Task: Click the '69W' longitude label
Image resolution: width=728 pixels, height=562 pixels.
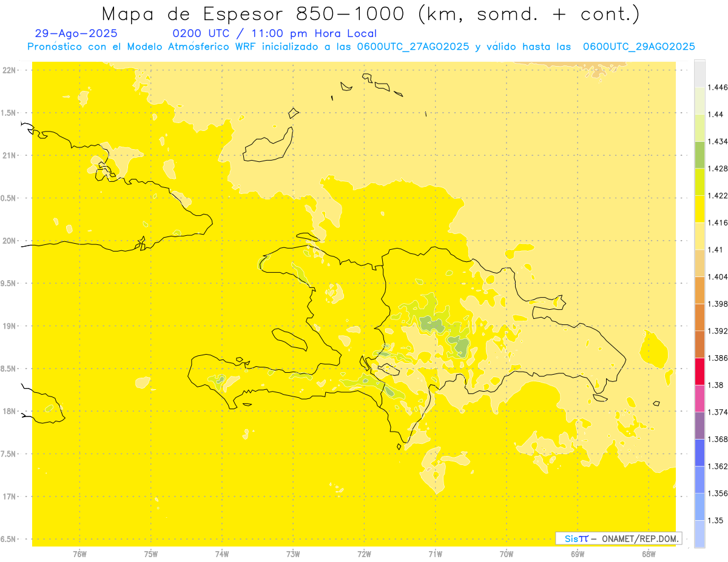Action: 578,554
